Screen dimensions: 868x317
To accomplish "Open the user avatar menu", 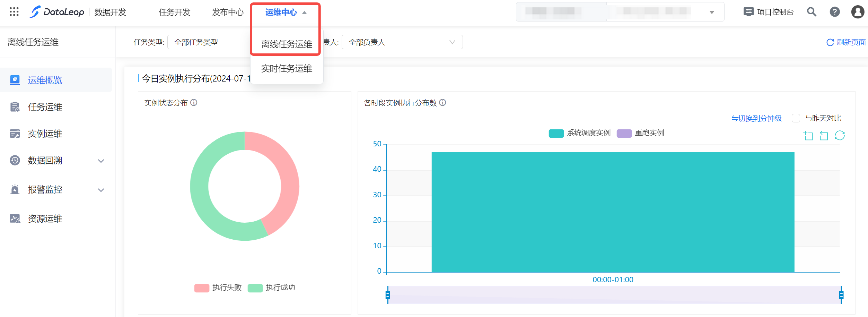I will [858, 12].
